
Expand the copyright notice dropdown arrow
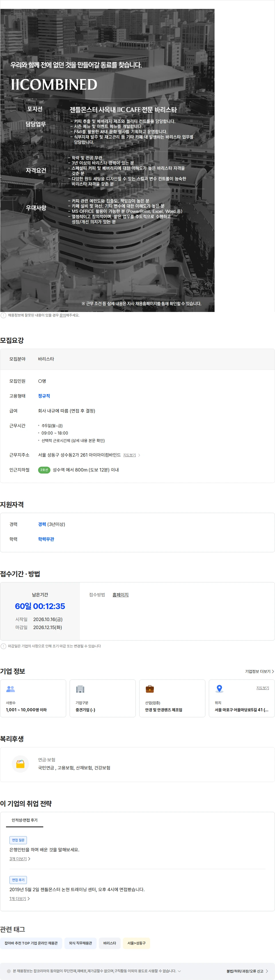pos(180,971)
